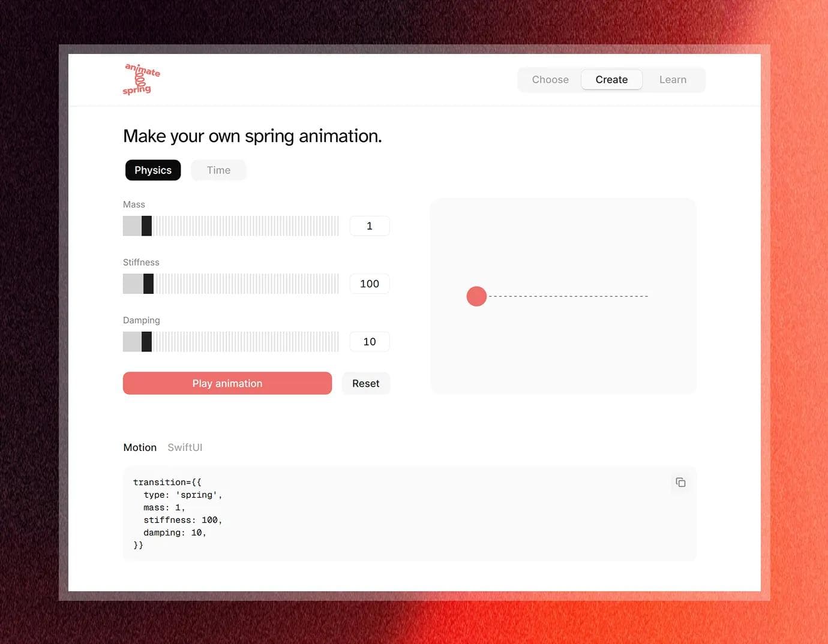Switch code output to SwiftUI
Screen dimensions: 828x644
pyautogui.click(x=185, y=447)
